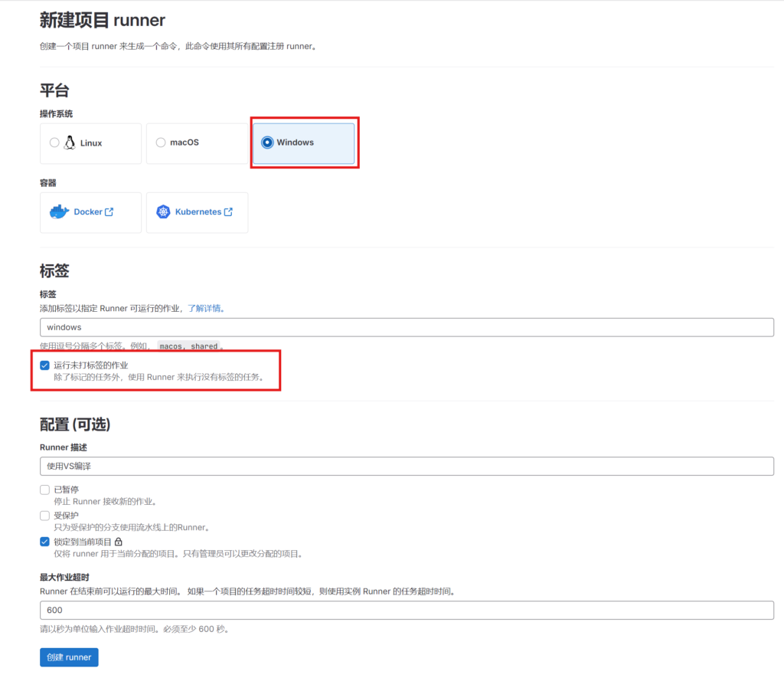
Task: Select the Windows radio button
Action: pos(267,143)
